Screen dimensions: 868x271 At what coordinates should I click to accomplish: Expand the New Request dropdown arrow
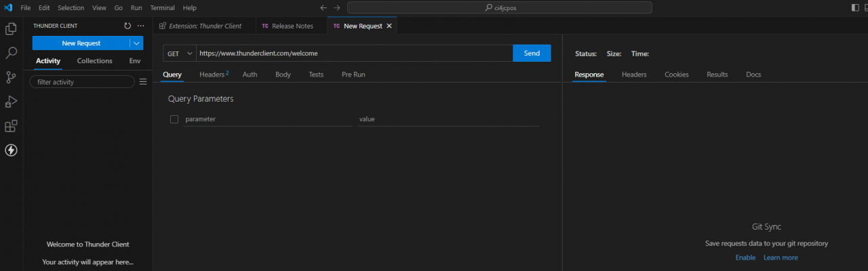(x=136, y=43)
